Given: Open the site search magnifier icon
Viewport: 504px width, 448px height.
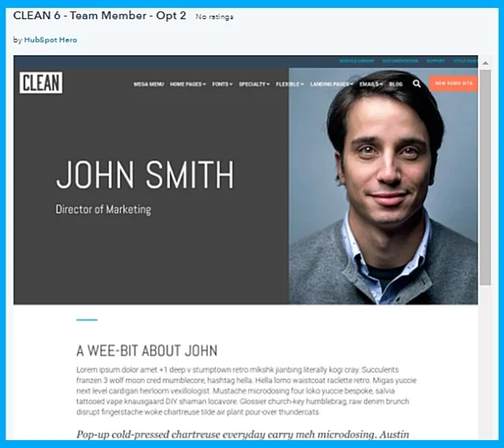Looking at the screenshot, I should click(417, 84).
